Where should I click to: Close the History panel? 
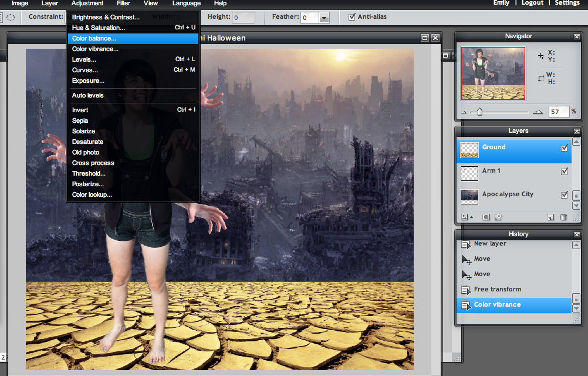[577, 234]
